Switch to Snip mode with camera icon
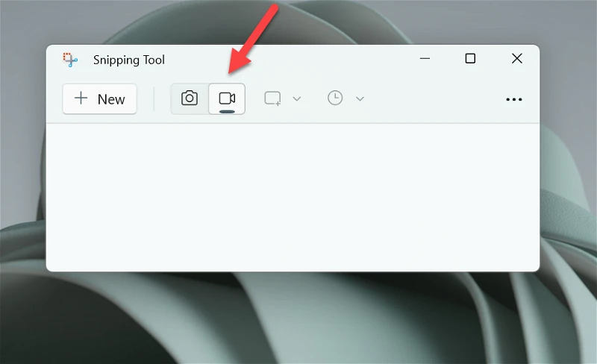 click(190, 98)
